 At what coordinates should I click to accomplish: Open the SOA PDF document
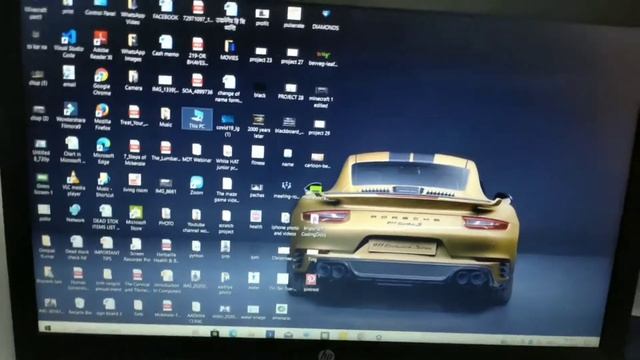197,84
